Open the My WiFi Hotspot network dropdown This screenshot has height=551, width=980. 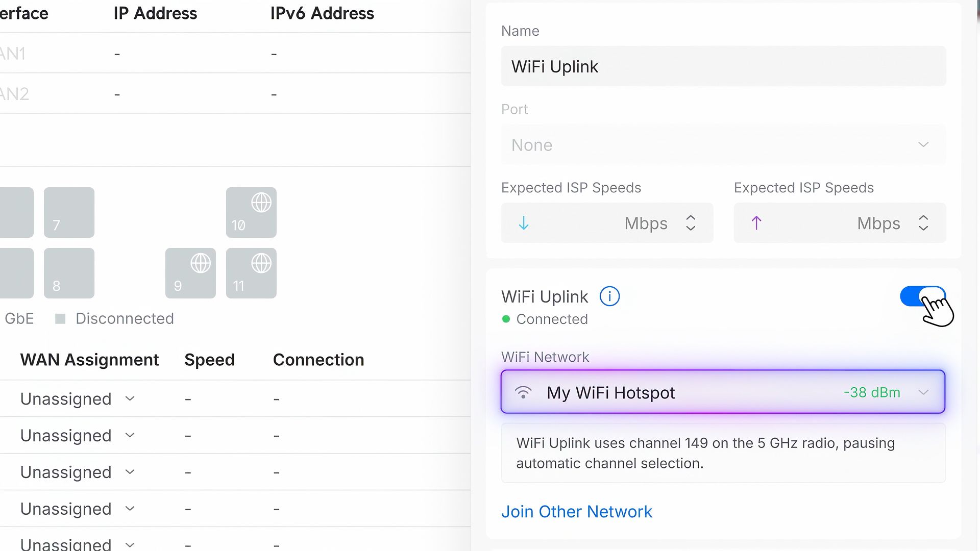click(x=723, y=392)
